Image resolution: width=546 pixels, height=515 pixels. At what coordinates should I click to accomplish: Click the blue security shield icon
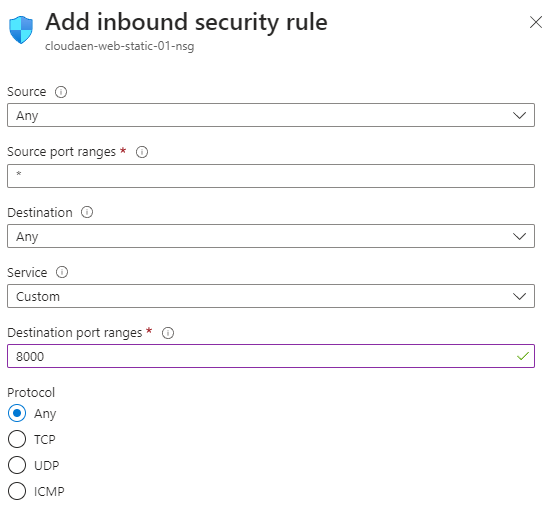click(21, 30)
